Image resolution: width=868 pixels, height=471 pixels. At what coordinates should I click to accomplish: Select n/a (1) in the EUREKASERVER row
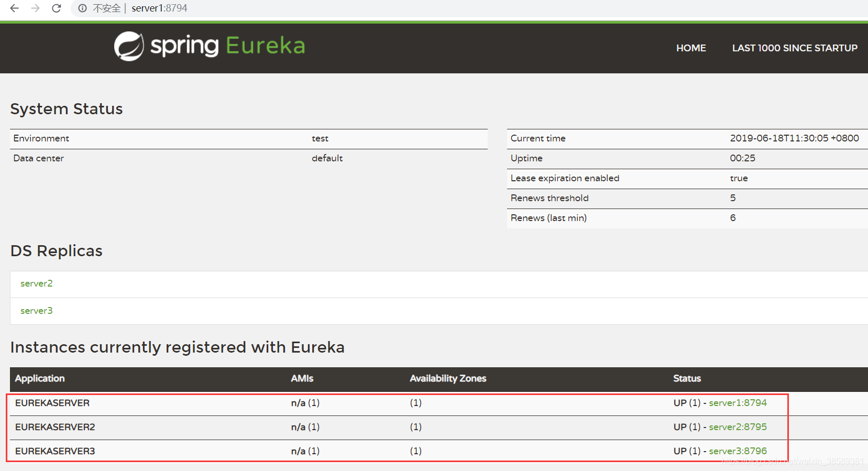(x=305, y=403)
